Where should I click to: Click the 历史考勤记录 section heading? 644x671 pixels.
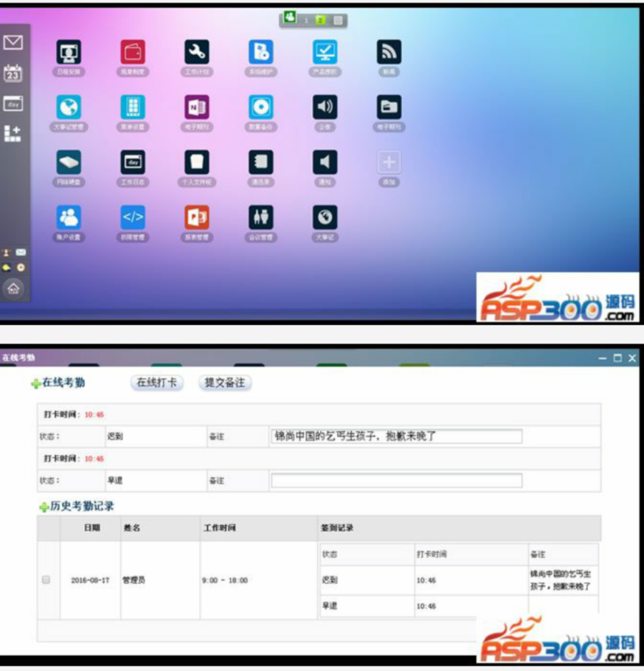pos(82,506)
